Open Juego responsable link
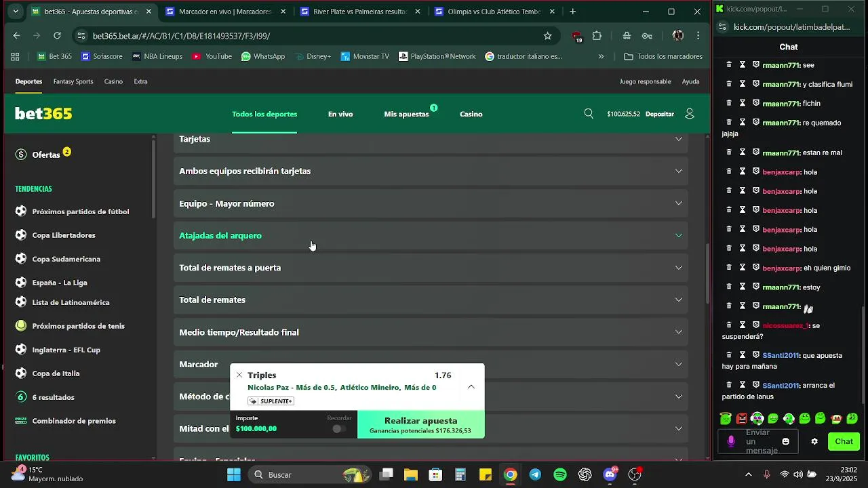 (645, 81)
